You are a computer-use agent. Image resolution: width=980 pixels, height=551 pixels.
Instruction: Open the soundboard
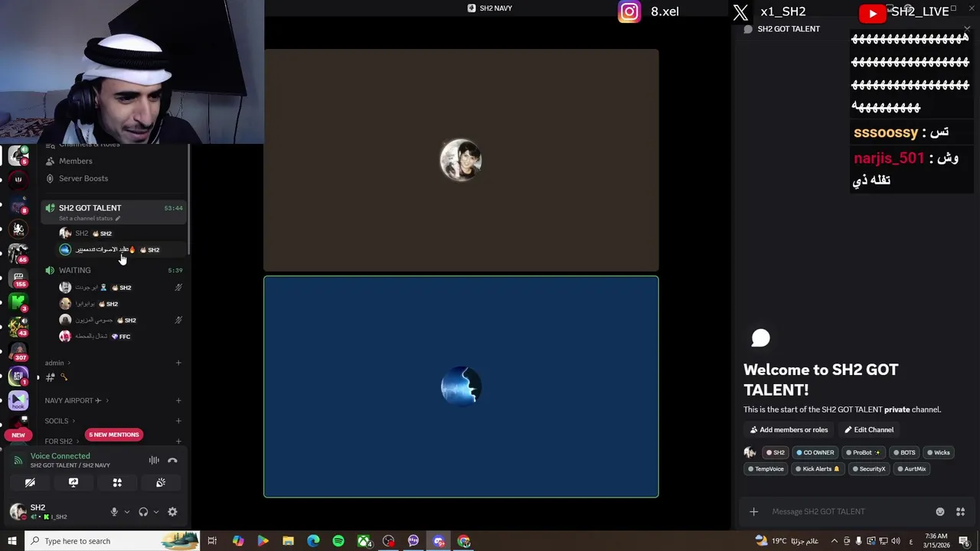tap(161, 483)
